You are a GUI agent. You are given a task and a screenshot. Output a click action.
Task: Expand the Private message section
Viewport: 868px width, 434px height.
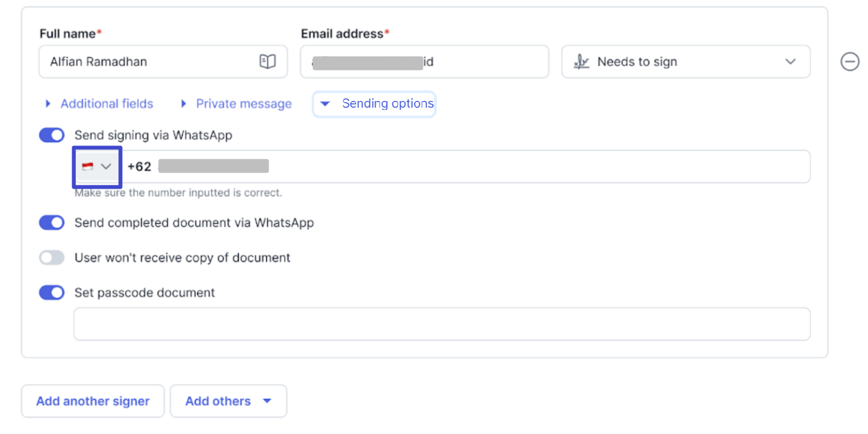(244, 104)
